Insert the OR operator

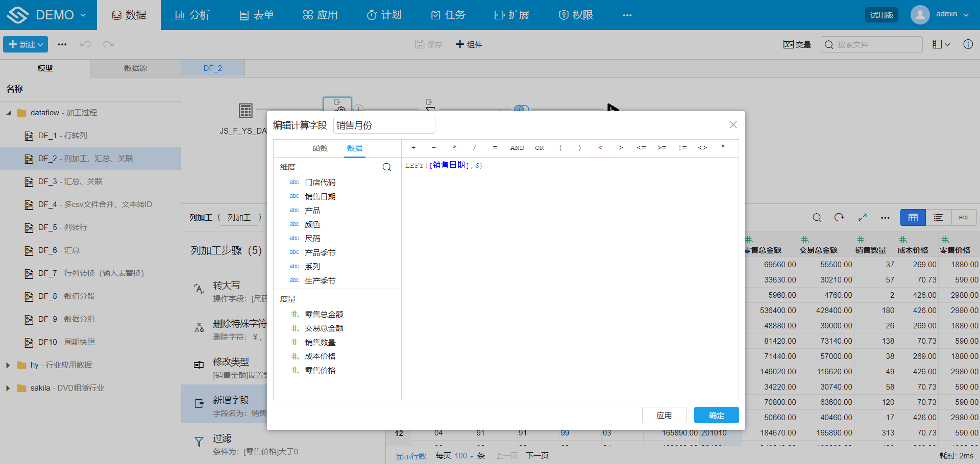(x=540, y=148)
